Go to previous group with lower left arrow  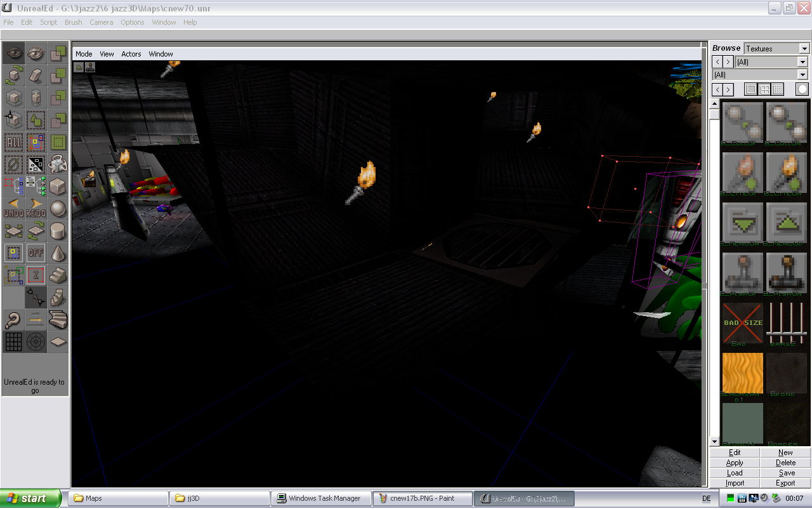click(717, 89)
